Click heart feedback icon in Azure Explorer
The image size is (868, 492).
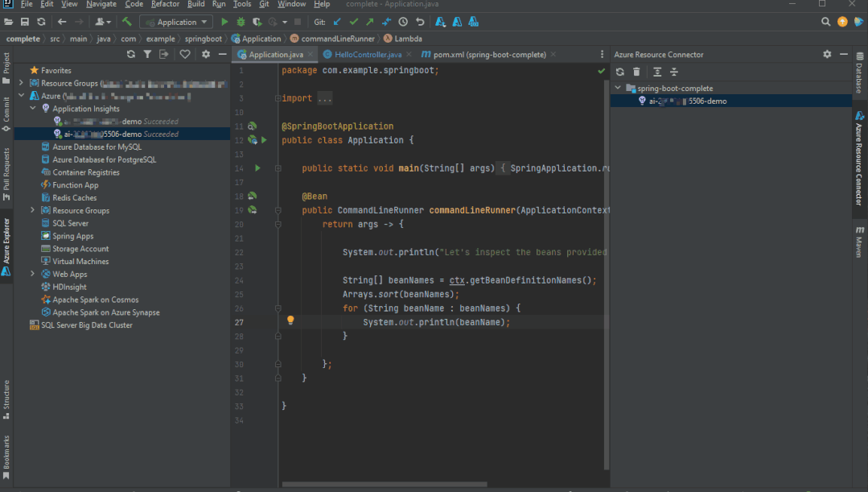point(185,54)
